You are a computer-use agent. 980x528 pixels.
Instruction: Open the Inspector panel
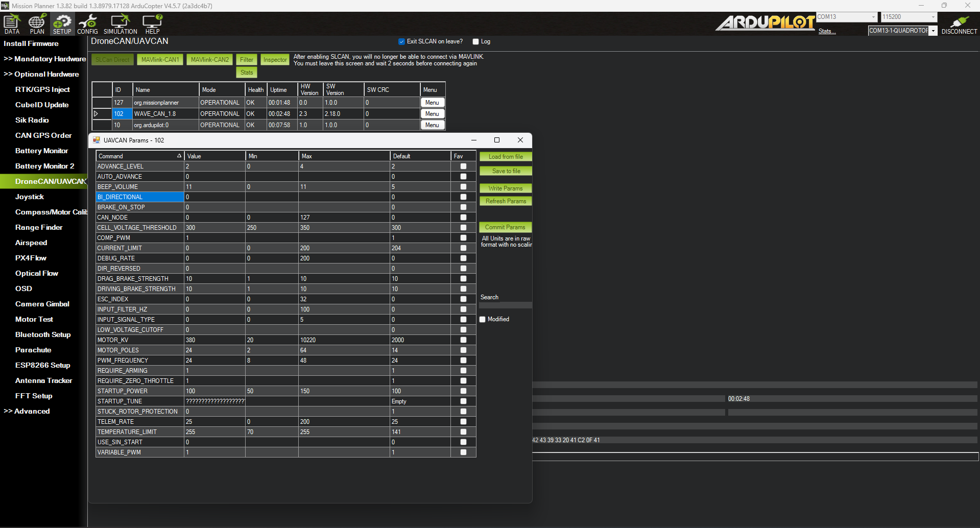pos(275,59)
